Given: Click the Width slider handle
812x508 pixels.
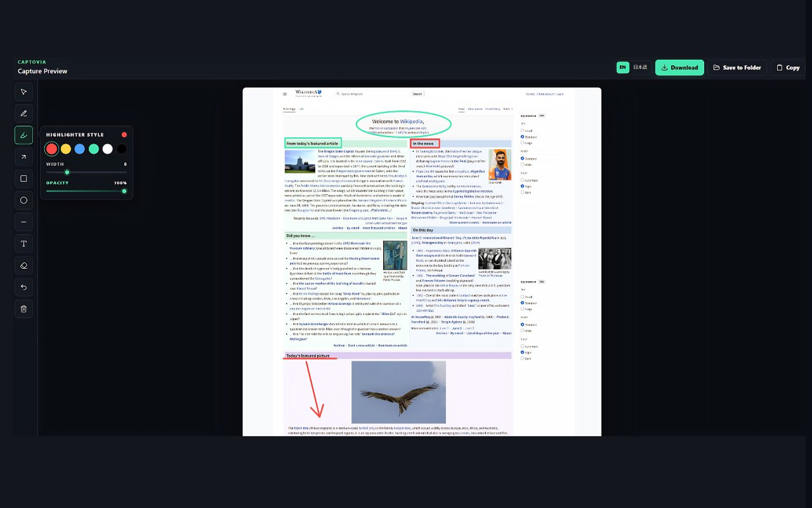Looking at the screenshot, I should pos(67,172).
